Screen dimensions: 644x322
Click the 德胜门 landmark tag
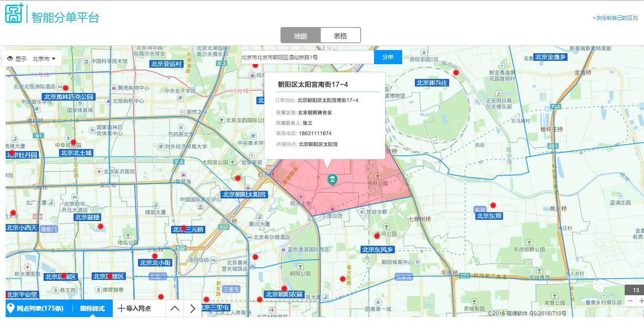point(49,229)
